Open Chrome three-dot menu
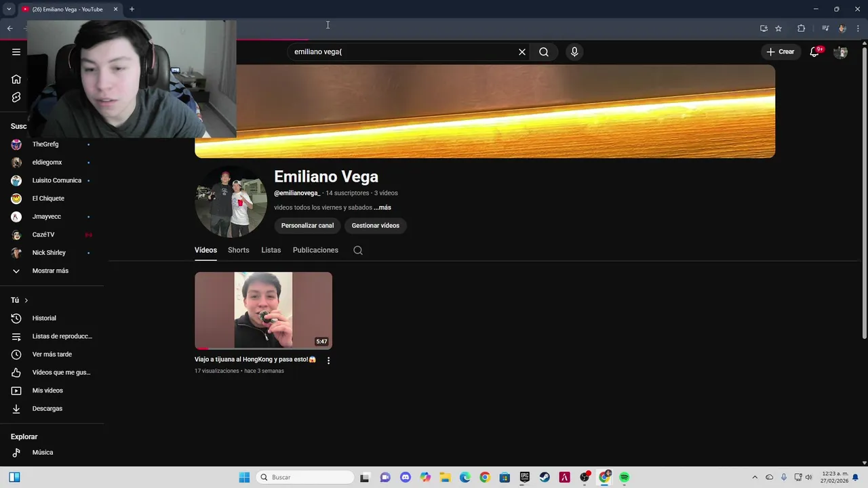The width and height of the screenshot is (868, 488). click(858, 28)
